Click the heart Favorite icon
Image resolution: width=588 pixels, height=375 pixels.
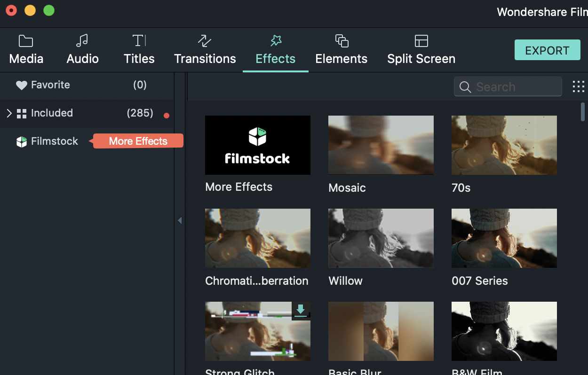click(x=22, y=86)
